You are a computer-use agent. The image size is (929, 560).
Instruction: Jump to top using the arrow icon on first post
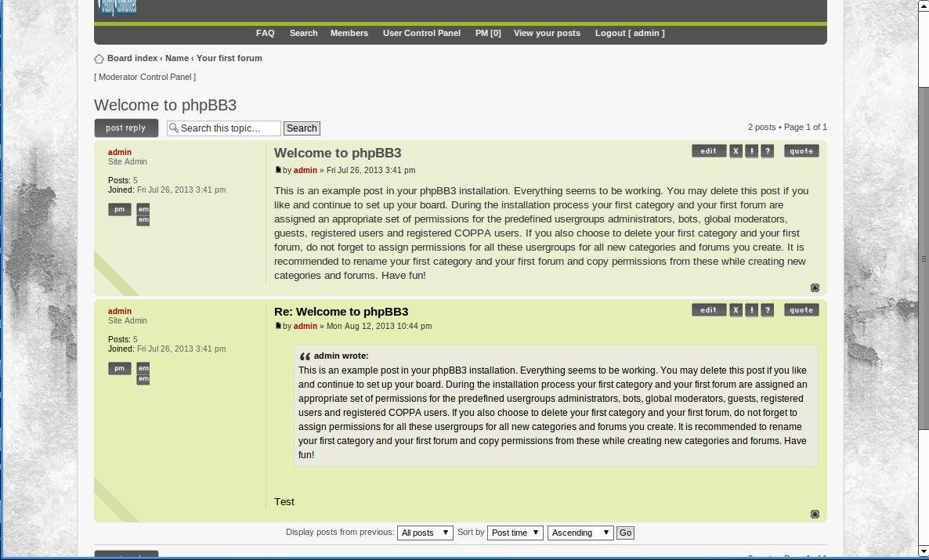815,287
